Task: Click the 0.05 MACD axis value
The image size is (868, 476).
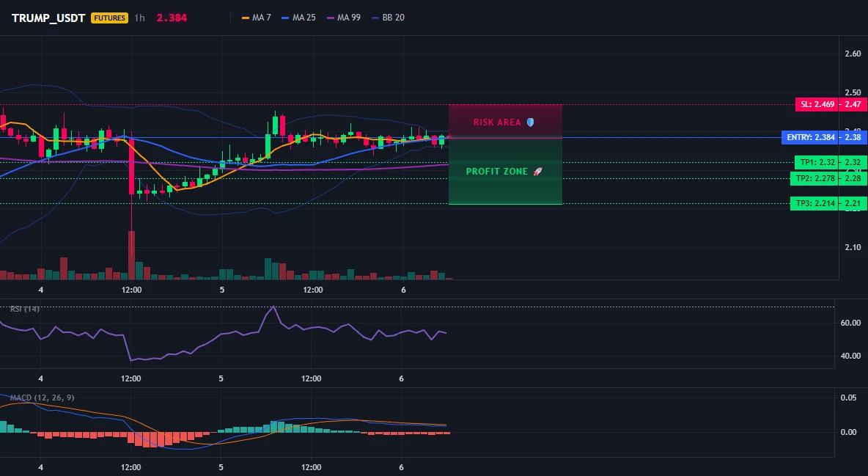Action: (848, 398)
